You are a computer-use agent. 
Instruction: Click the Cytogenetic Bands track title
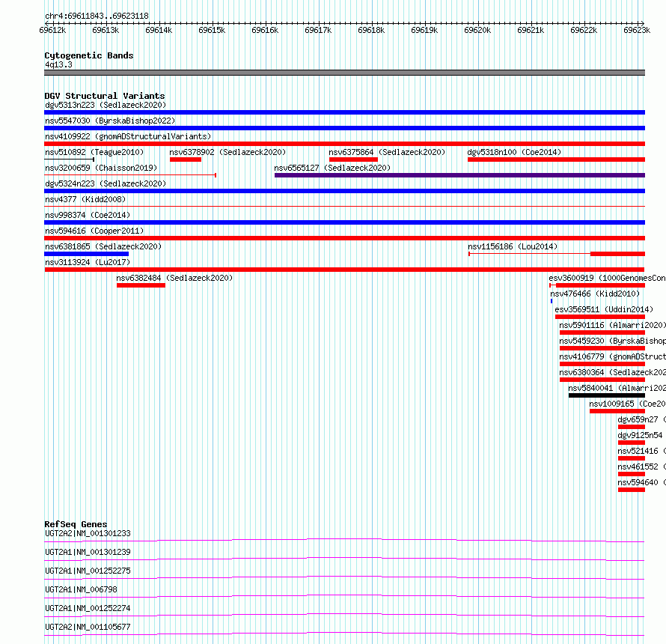89,55
